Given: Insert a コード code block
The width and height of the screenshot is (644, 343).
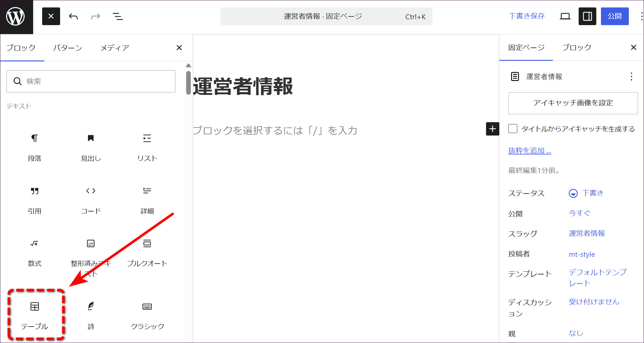Looking at the screenshot, I should coord(91,201).
